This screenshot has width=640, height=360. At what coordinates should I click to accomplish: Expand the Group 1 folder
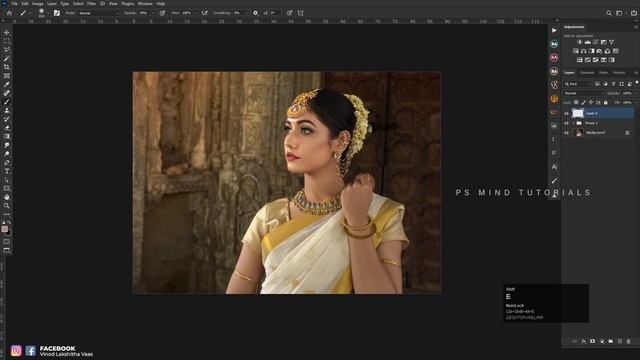[x=573, y=123]
